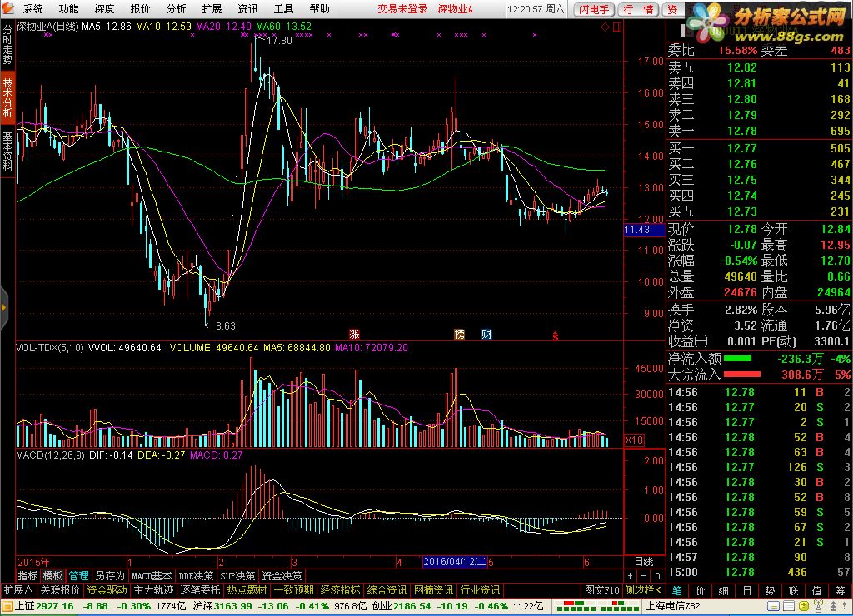Open the 网摘资讯 tab

click(433, 590)
